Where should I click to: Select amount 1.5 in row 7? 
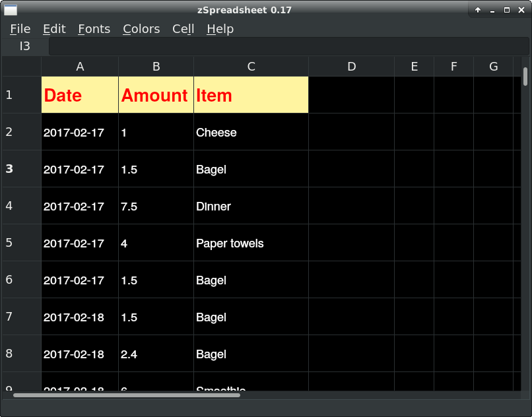[156, 317]
